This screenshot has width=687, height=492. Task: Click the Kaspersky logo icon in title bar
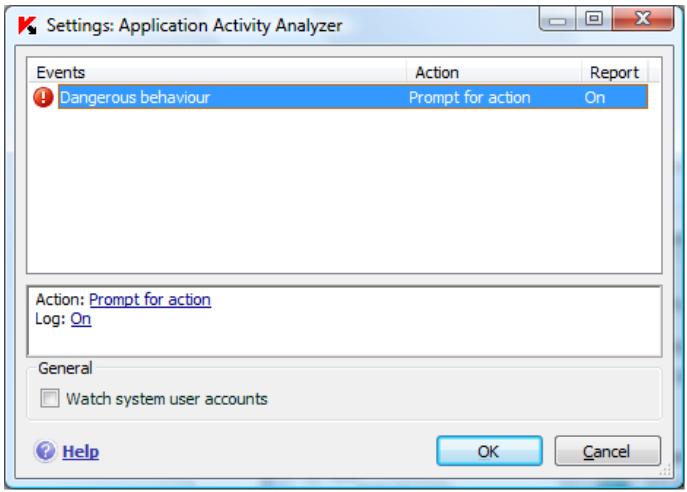[27, 25]
